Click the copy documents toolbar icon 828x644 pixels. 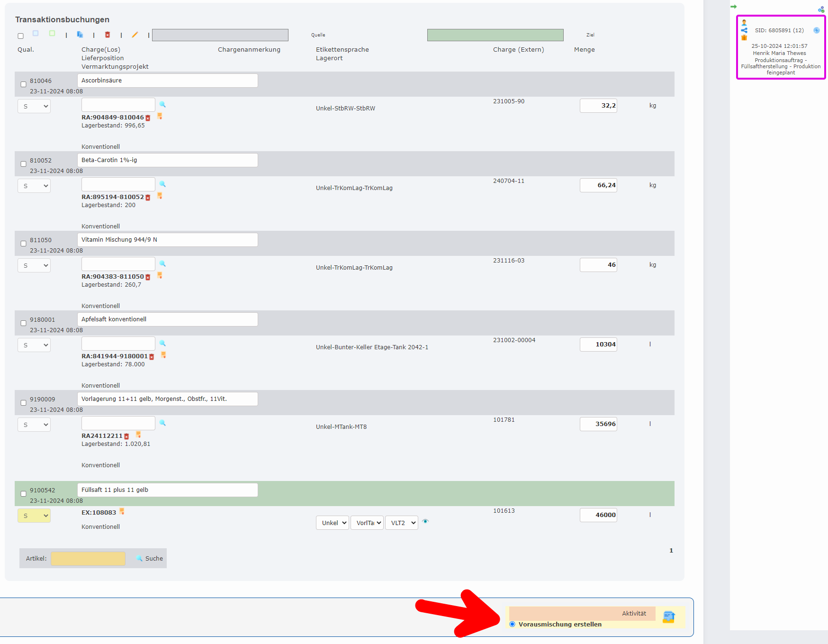coord(80,35)
